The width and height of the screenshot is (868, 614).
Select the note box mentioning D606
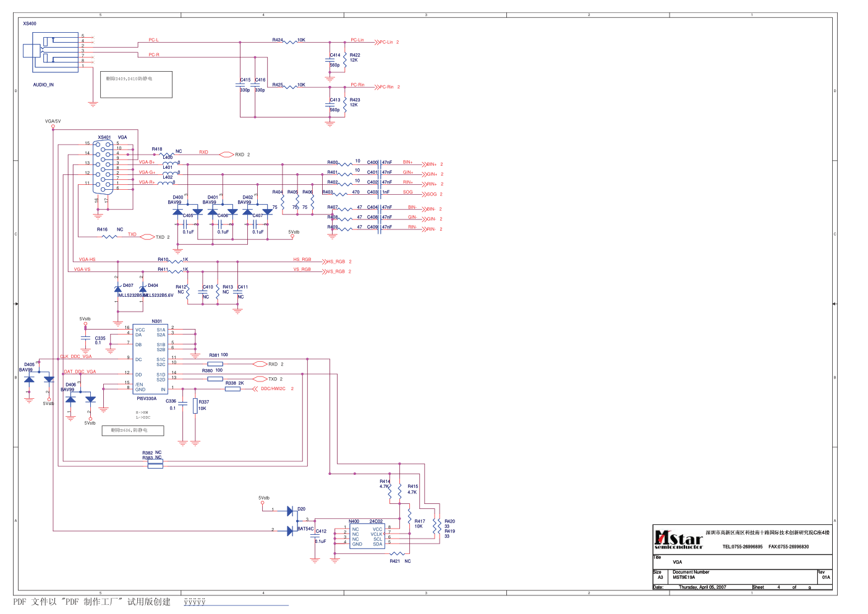[x=133, y=430]
